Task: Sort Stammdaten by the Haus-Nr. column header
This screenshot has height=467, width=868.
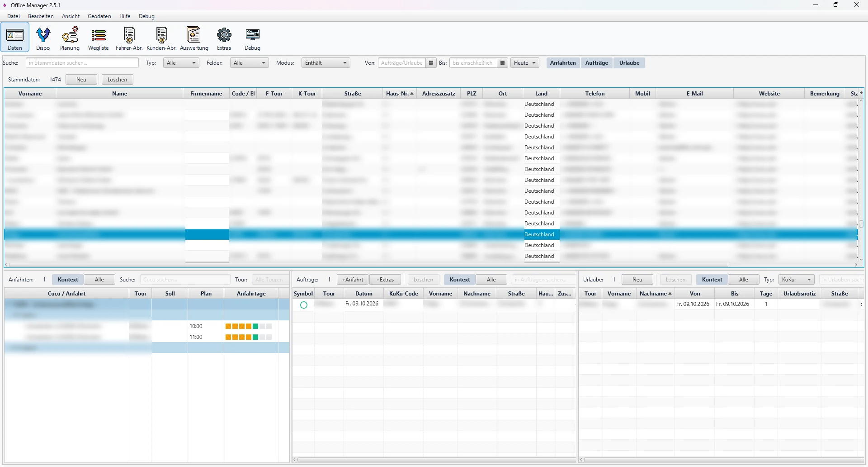Action: coord(400,94)
